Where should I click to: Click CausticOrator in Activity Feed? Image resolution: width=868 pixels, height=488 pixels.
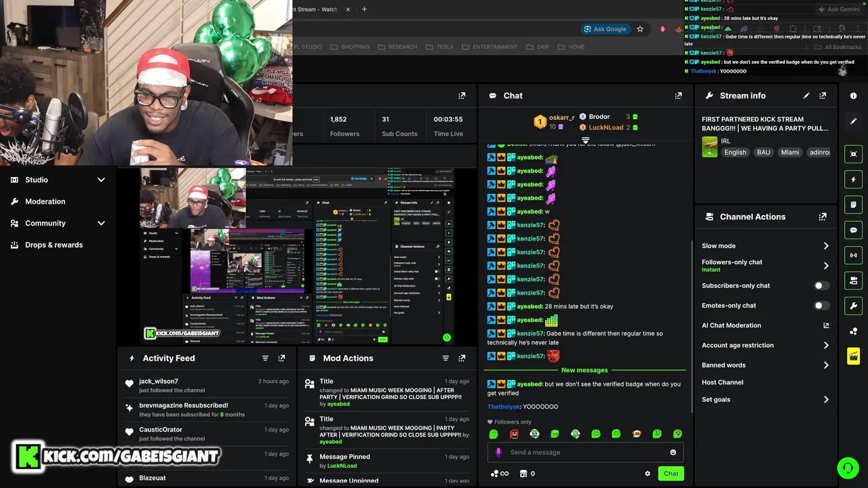161,430
